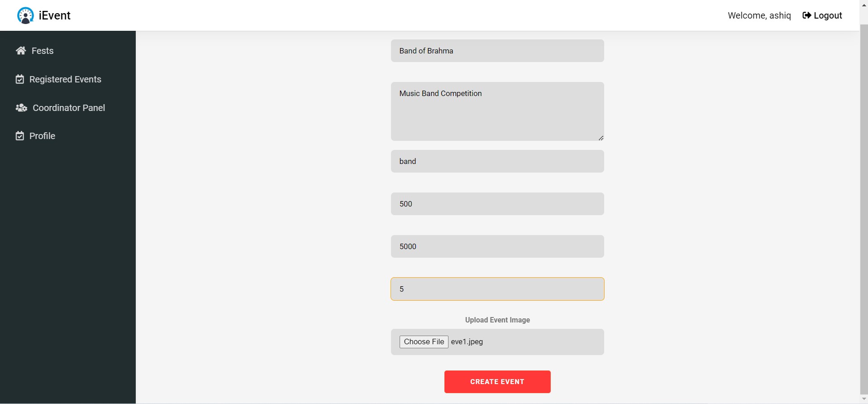Go to the Profile section

tap(42, 135)
